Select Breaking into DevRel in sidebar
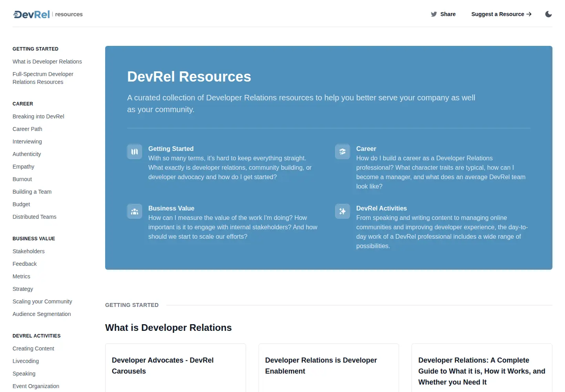Viewport: 565px width, 392px height. [x=38, y=116]
